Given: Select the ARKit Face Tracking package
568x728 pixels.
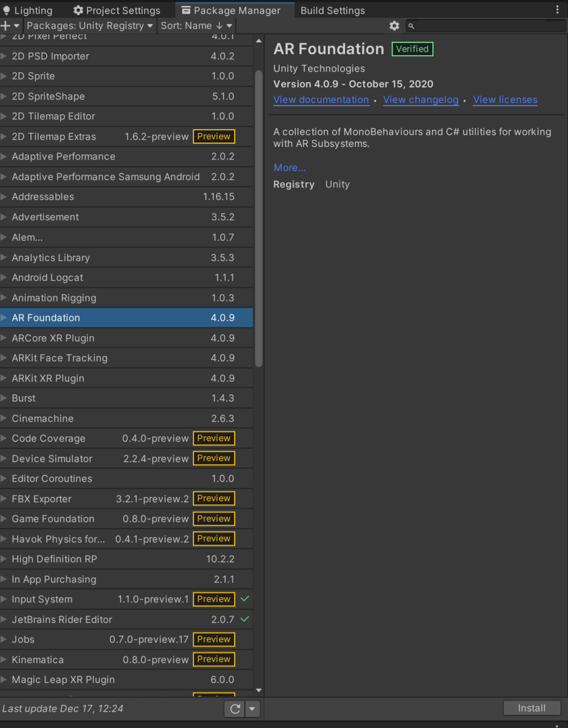Looking at the screenshot, I should [127, 358].
